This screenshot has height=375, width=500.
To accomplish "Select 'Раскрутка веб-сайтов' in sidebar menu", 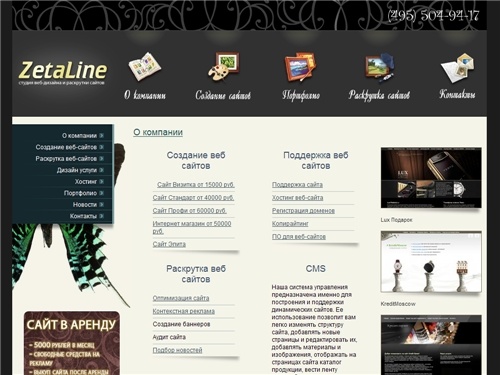I will point(66,159).
